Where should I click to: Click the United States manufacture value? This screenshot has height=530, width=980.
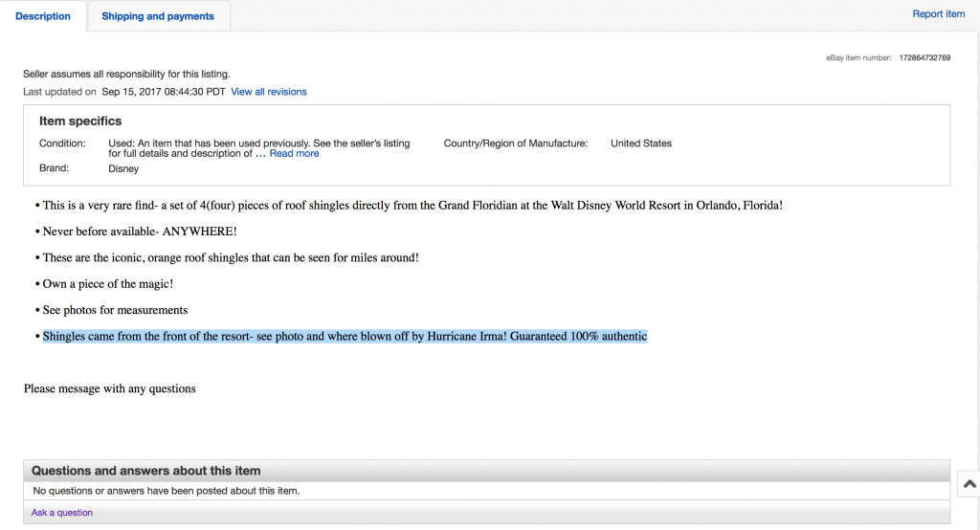click(x=641, y=144)
